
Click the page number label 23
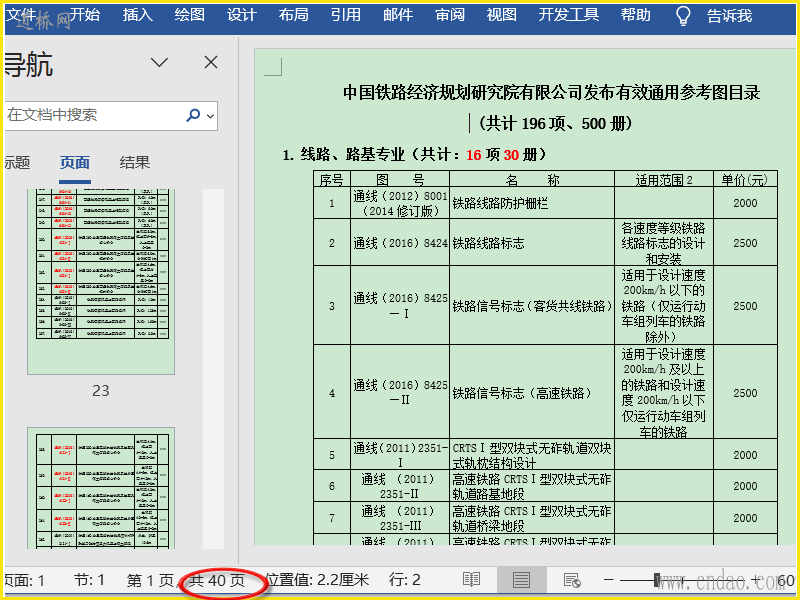(x=101, y=391)
